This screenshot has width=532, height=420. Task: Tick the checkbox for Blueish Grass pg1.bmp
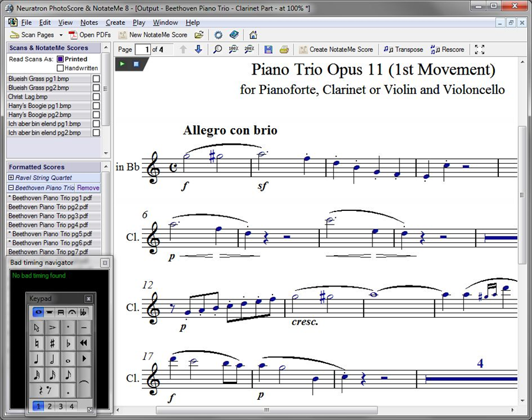(96, 79)
